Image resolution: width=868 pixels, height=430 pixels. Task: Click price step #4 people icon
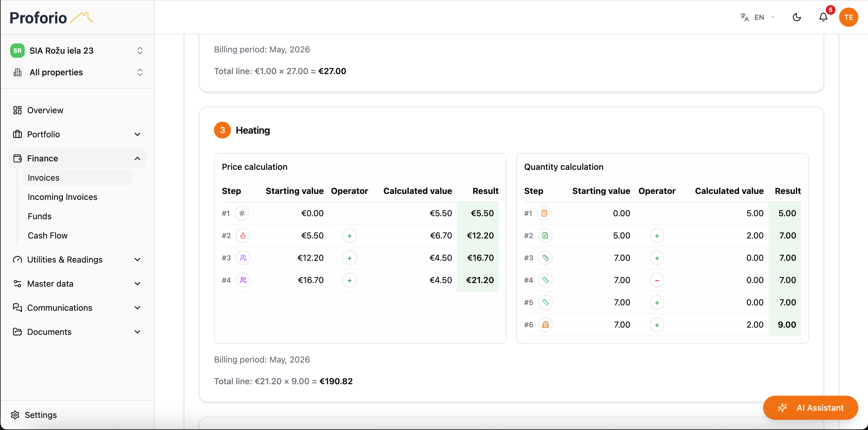[243, 280]
